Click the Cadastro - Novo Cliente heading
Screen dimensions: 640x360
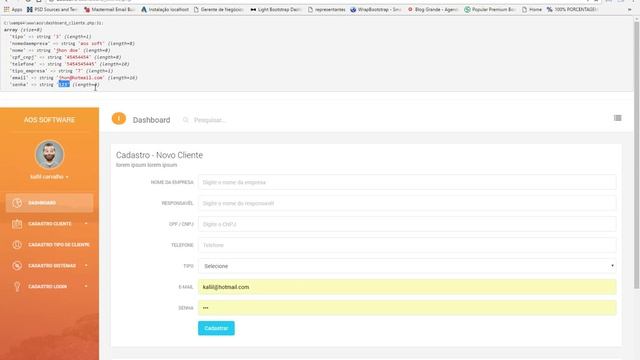[x=159, y=155]
